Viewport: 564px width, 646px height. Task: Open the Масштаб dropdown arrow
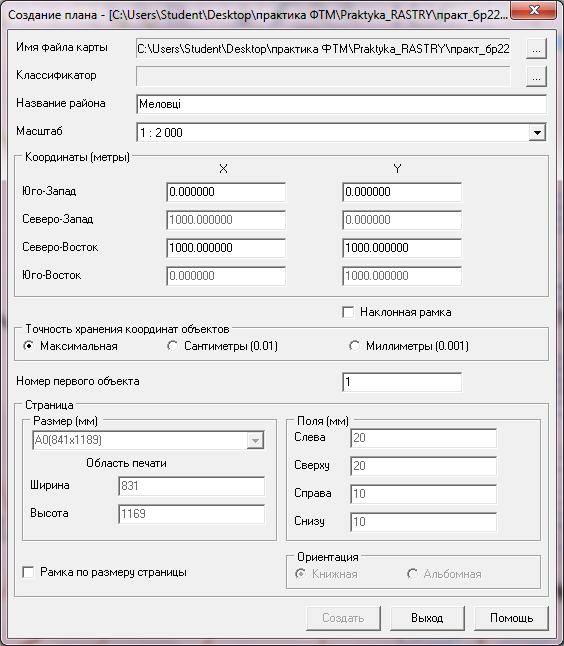pyautogui.click(x=537, y=132)
